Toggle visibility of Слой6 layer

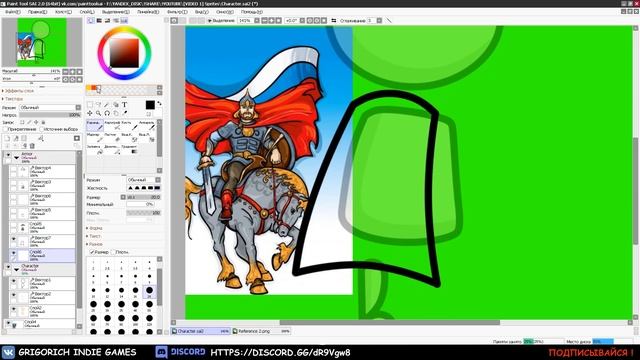tap(13, 253)
